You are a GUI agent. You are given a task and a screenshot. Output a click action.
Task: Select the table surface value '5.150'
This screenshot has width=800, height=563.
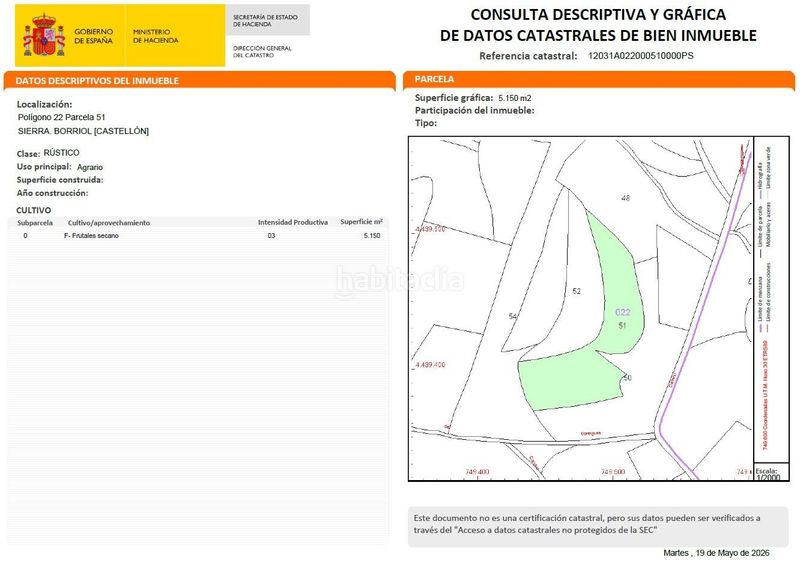(x=372, y=236)
